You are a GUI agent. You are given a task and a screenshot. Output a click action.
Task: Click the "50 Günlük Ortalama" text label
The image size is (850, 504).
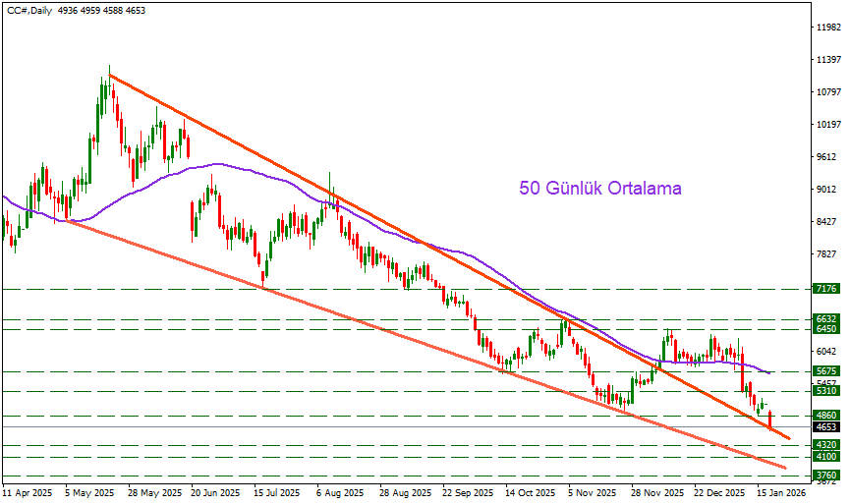[599, 188]
